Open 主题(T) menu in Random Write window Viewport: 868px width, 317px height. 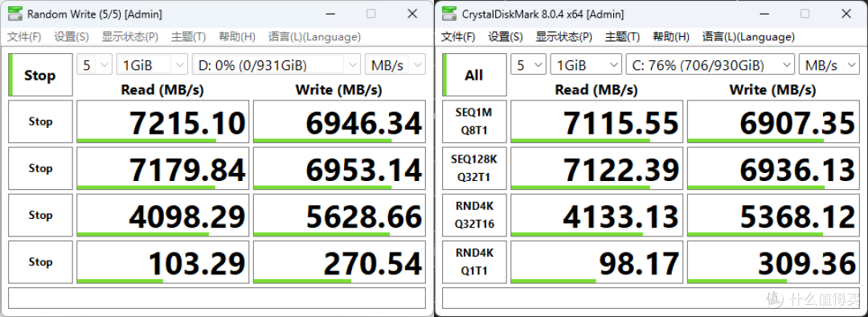[188, 36]
